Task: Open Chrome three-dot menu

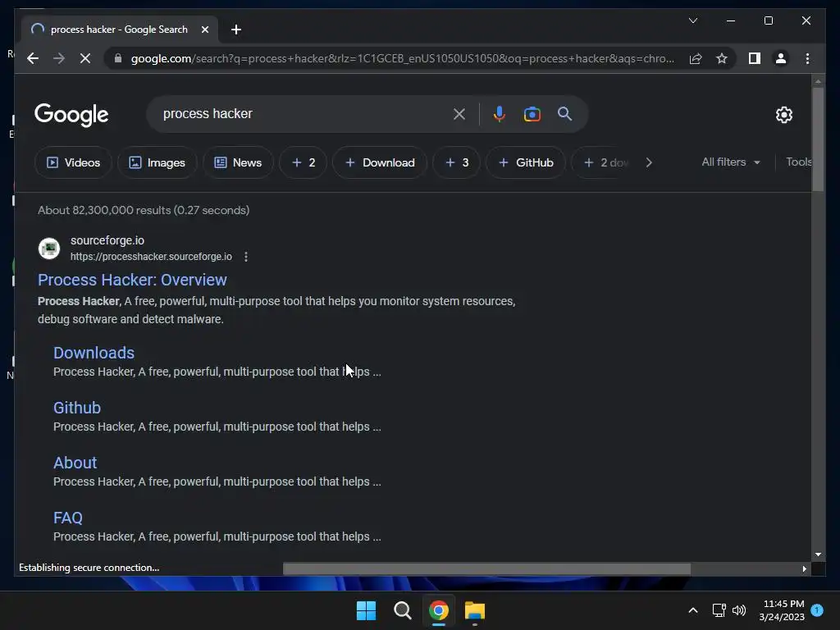Action: coord(807,58)
